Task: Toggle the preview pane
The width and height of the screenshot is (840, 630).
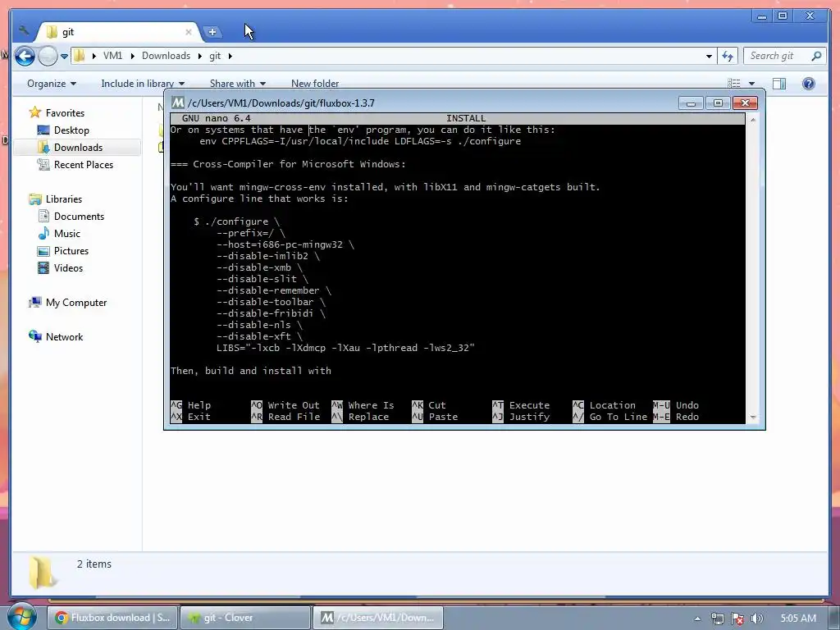Action: [x=779, y=84]
